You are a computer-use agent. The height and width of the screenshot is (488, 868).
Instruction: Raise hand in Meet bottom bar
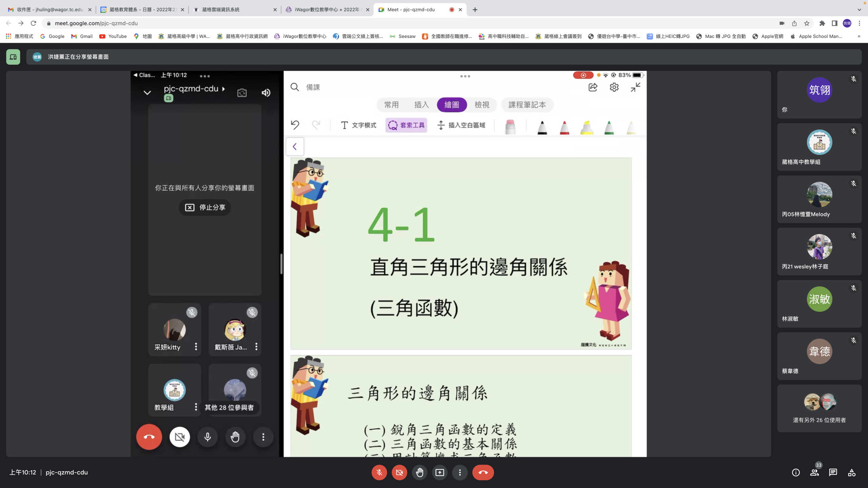419,472
